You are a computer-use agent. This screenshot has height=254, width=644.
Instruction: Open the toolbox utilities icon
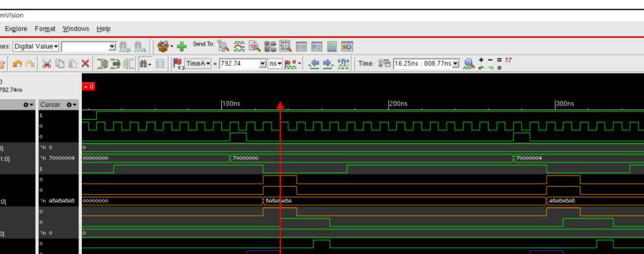tap(163, 46)
